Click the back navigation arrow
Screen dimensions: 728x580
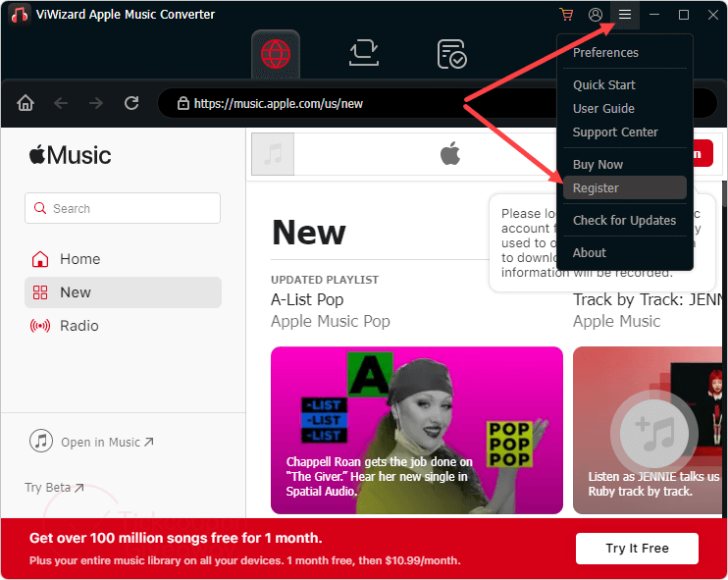click(x=61, y=103)
